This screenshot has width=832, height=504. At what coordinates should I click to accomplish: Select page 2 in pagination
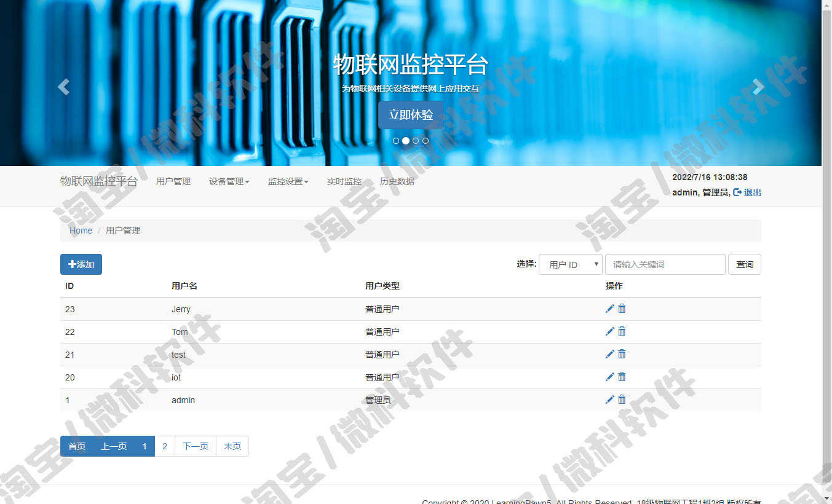click(x=165, y=446)
